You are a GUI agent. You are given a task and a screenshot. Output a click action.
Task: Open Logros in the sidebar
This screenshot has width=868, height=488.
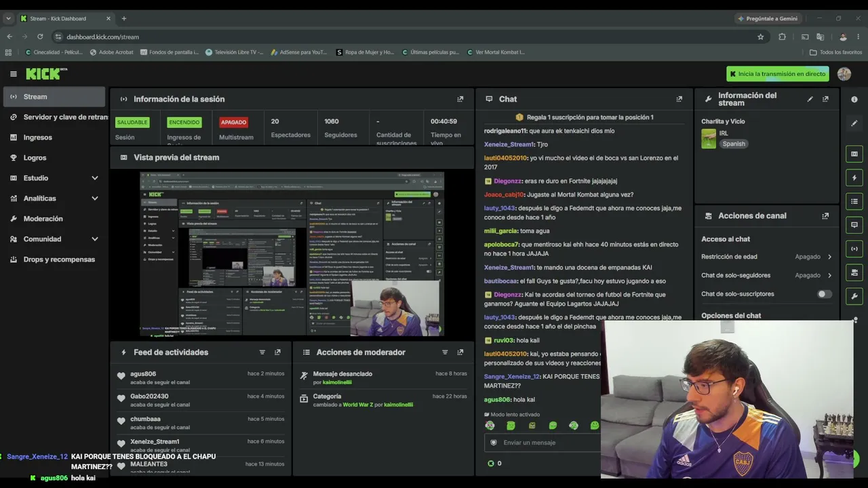[54, 158]
